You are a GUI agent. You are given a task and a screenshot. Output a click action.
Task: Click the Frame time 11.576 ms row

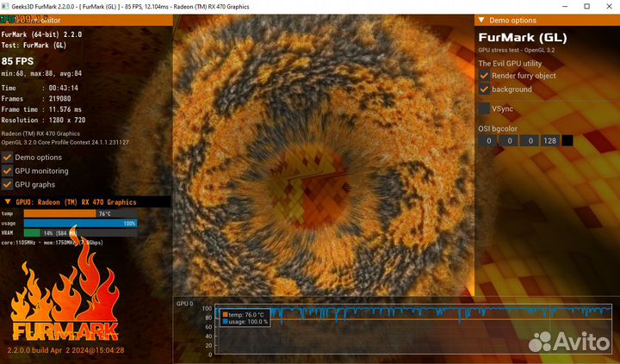pyautogui.click(x=41, y=109)
